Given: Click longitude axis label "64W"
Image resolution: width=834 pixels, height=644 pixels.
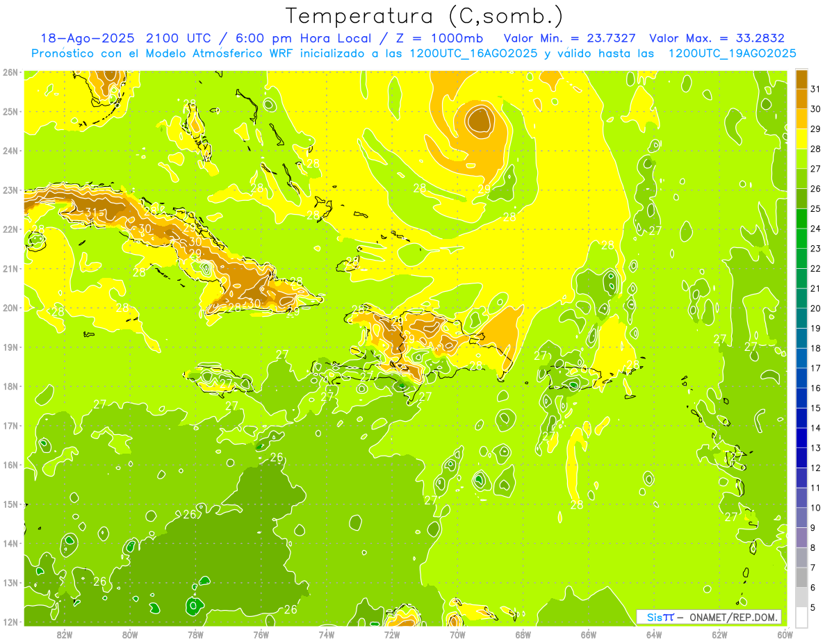Looking at the screenshot, I should coord(654,634).
